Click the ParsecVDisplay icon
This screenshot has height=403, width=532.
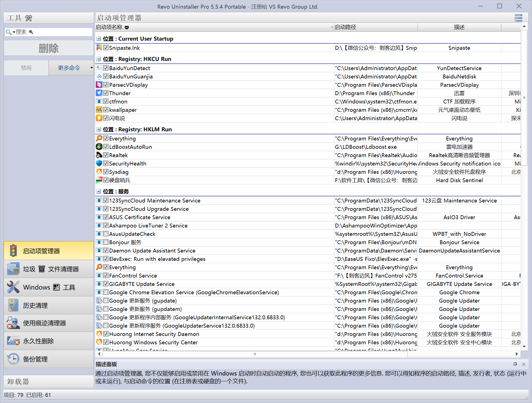coord(99,85)
